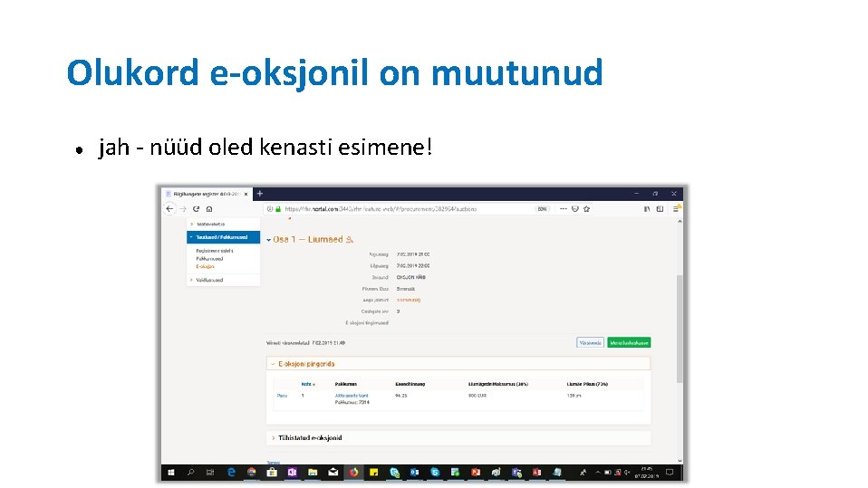
Task: Collapse the Taotlused / Pakkumused sidebar section
Action: coord(223,237)
